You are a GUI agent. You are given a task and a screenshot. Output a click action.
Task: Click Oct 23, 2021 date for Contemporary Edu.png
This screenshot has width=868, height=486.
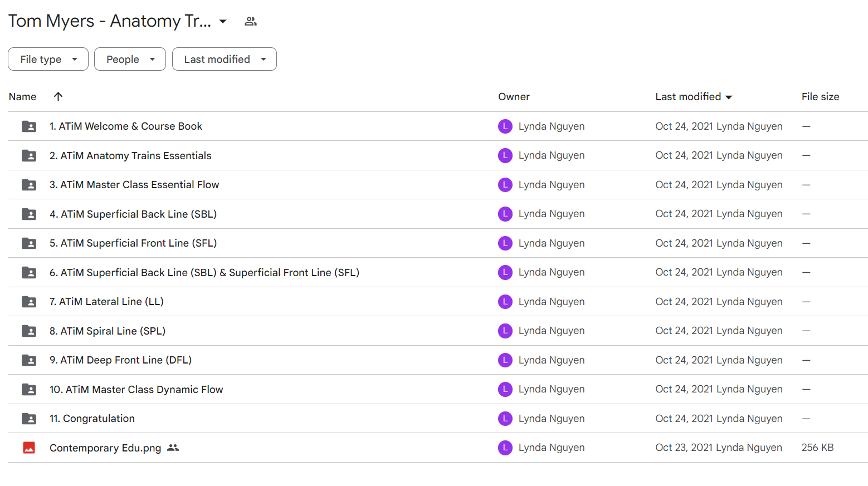tap(684, 448)
